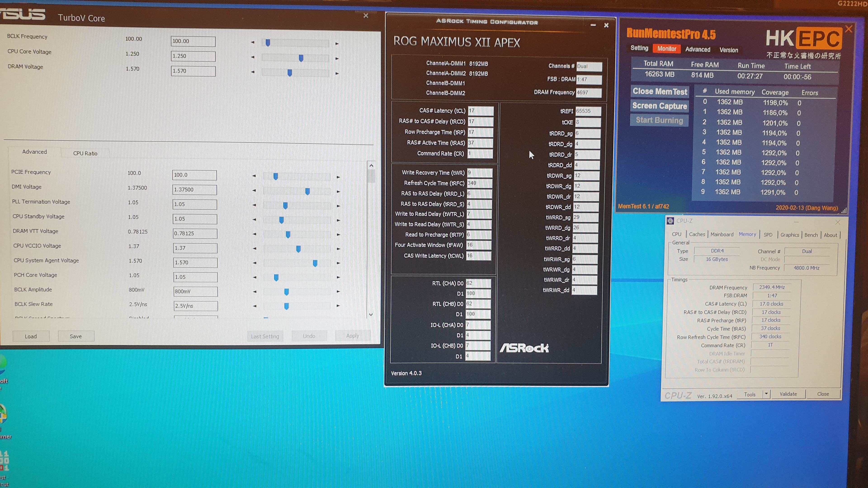Decrease DRAM VTT Voltage with left arrow
The height and width of the screenshot is (488, 868).
(x=254, y=234)
